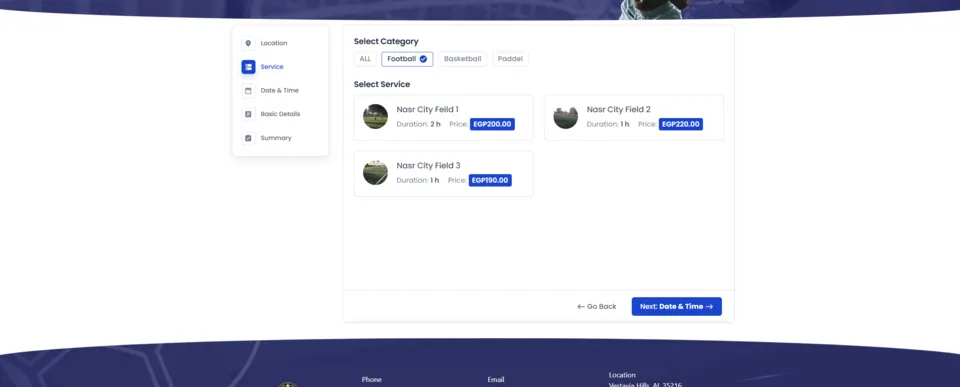Click the Nasr City Feild 1 thumbnail

[x=375, y=116]
